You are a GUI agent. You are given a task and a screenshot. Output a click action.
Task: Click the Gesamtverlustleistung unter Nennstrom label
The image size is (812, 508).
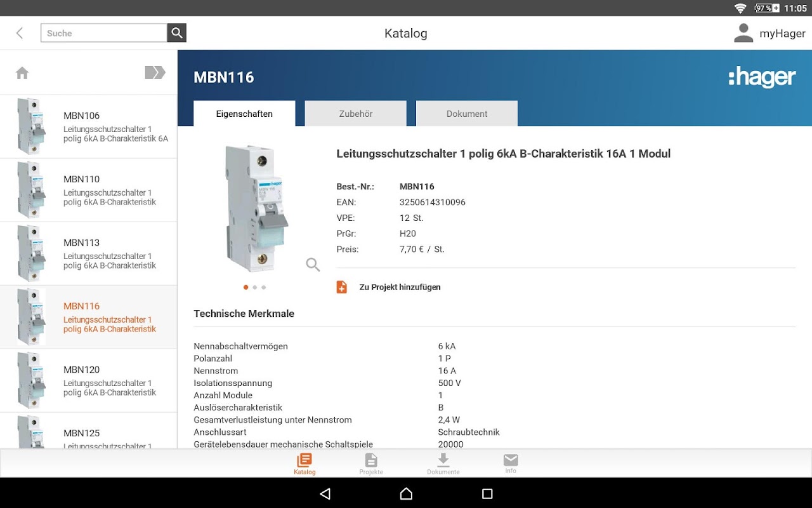273,420
